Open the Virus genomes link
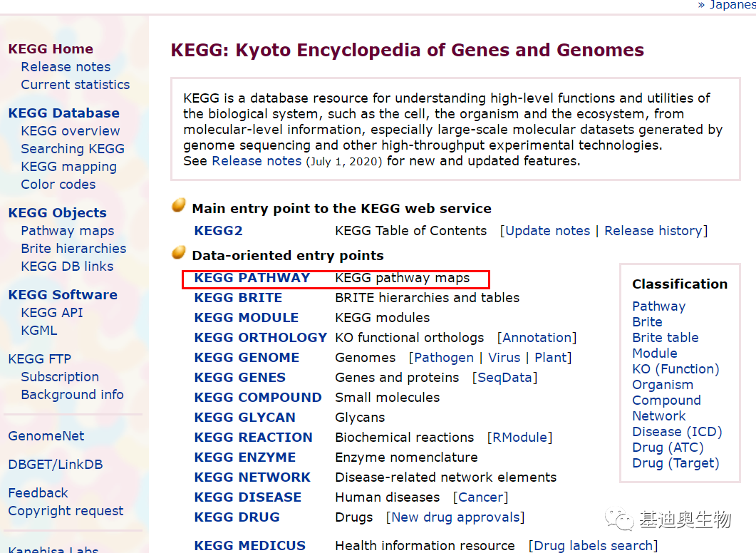Viewport: 756px width, 553px height. point(504,358)
